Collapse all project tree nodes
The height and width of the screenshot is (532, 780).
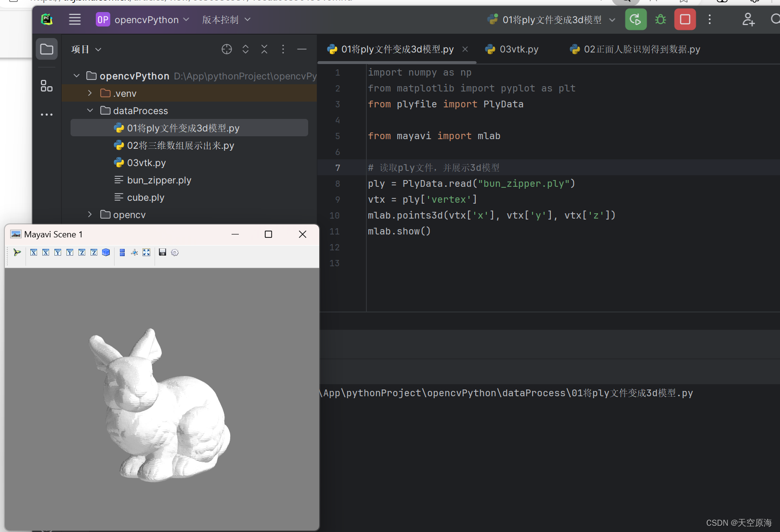[x=264, y=49]
